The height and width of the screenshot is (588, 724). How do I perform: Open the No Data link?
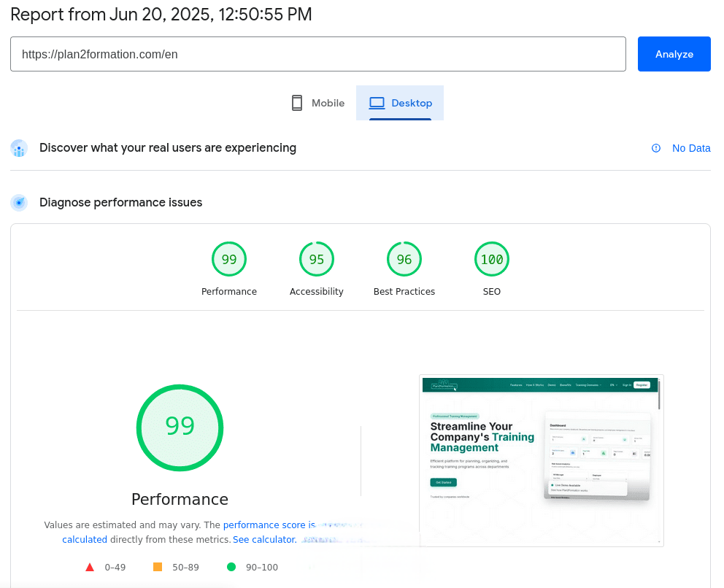[x=690, y=148]
